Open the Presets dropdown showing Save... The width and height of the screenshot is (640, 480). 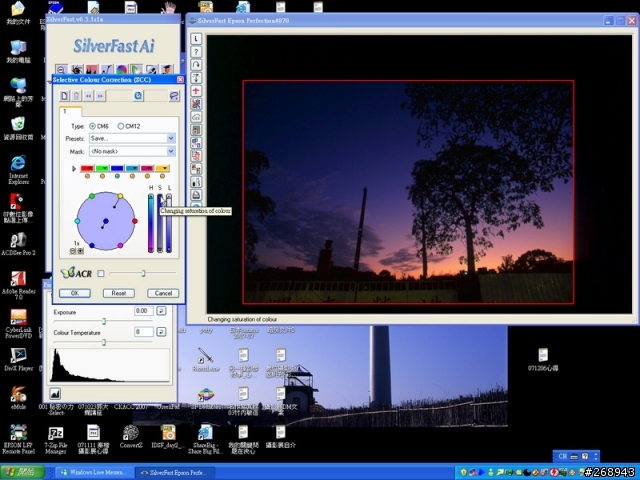click(x=132, y=138)
